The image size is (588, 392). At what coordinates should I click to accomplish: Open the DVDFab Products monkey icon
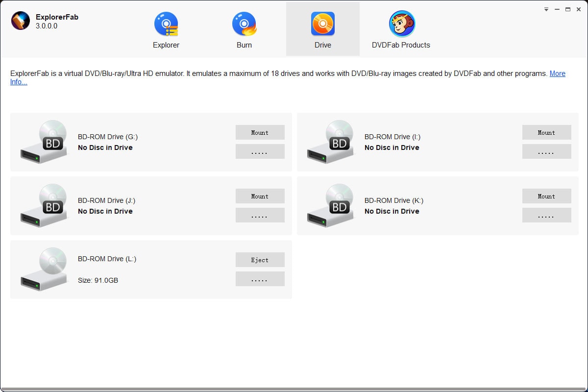[x=402, y=24]
